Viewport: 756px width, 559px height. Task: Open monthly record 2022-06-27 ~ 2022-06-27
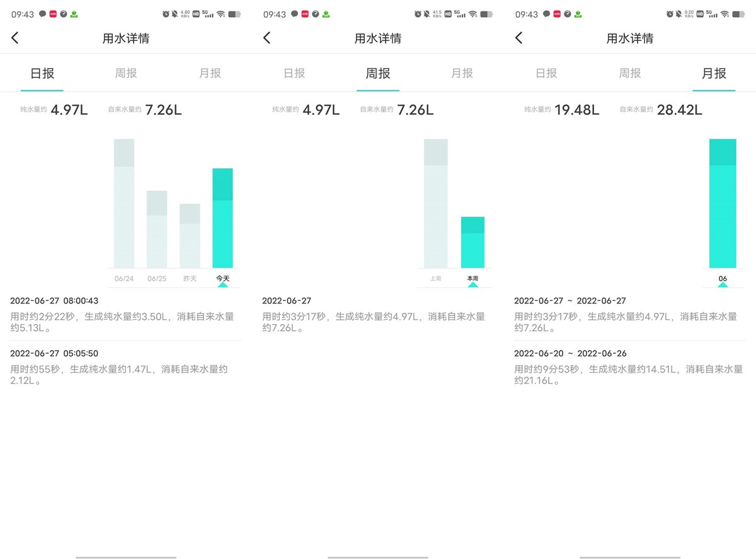click(630, 314)
